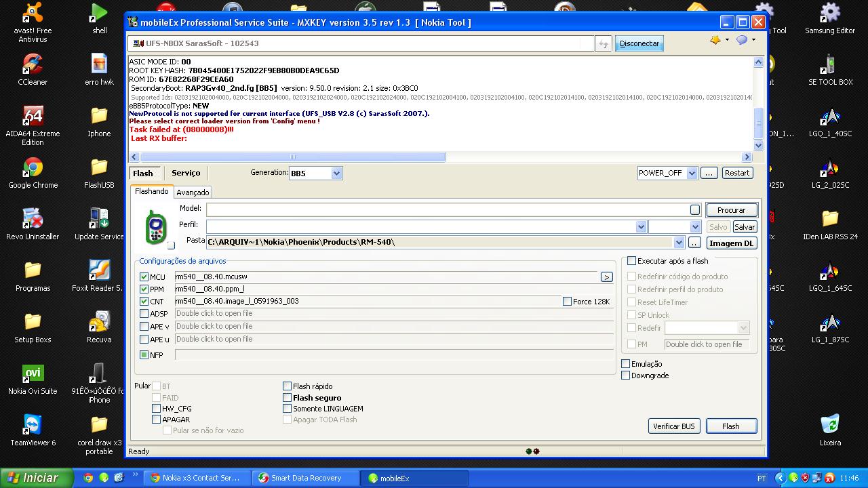Open the erro hwk file icon

click(x=99, y=70)
